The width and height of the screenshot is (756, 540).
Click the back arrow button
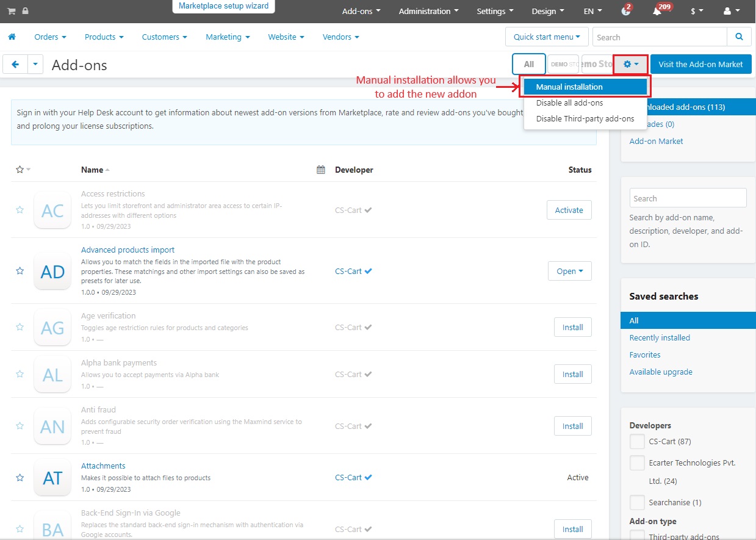(x=15, y=64)
